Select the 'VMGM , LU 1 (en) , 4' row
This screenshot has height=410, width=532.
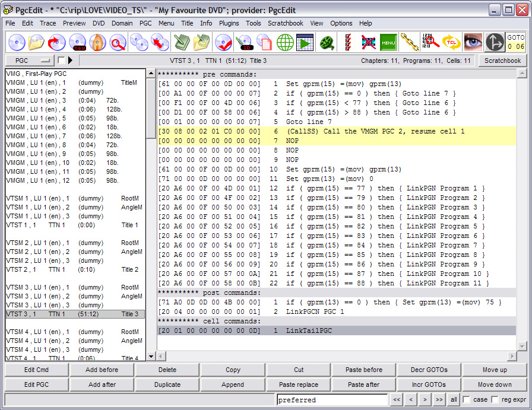75,109
